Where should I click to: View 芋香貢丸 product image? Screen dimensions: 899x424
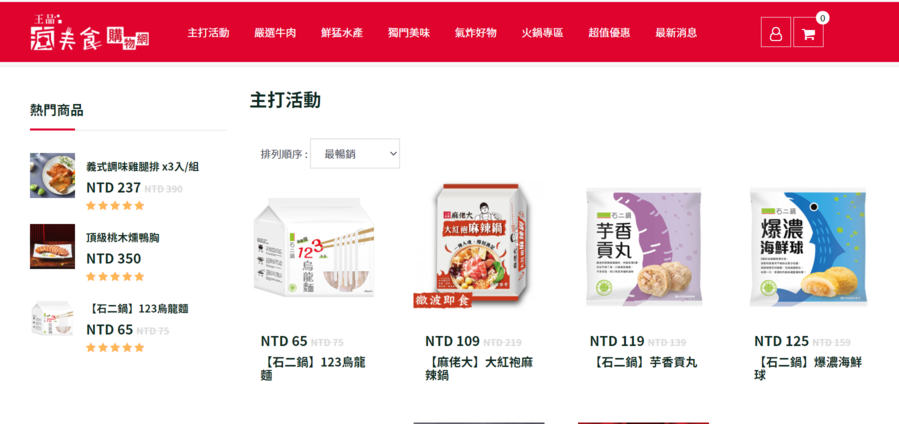point(643,246)
